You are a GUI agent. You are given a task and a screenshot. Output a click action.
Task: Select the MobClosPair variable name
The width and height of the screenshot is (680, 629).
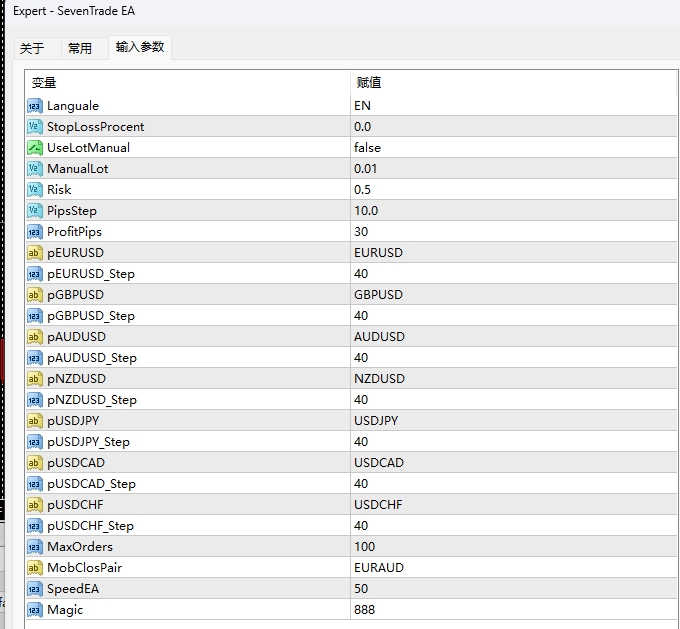pyautogui.click(x=85, y=567)
